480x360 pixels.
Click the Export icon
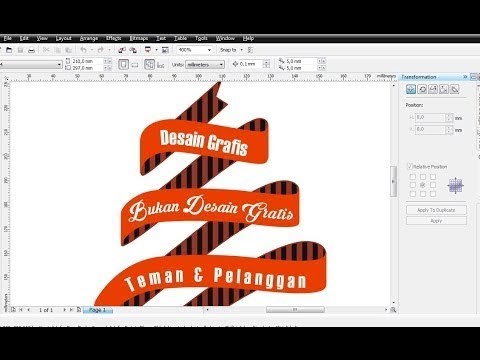(133, 50)
